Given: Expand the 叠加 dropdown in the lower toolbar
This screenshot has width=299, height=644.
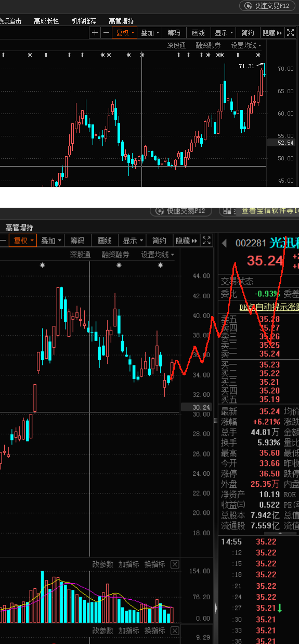Looking at the screenshot, I should coord(51,241).
